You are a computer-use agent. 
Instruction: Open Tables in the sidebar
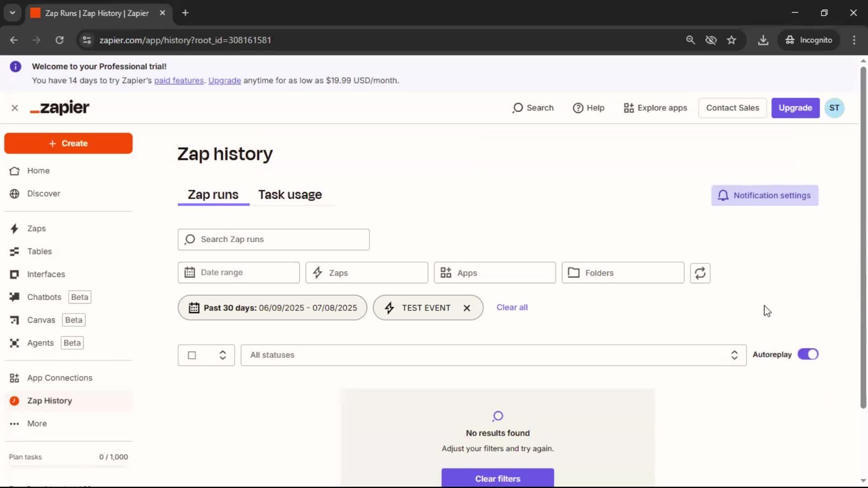[68, 251]
